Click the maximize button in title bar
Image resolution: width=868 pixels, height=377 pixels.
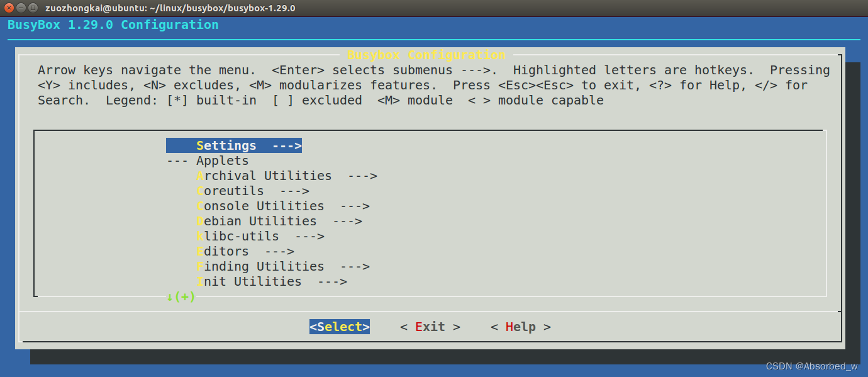pyautogui.click(x=33, y=8)
